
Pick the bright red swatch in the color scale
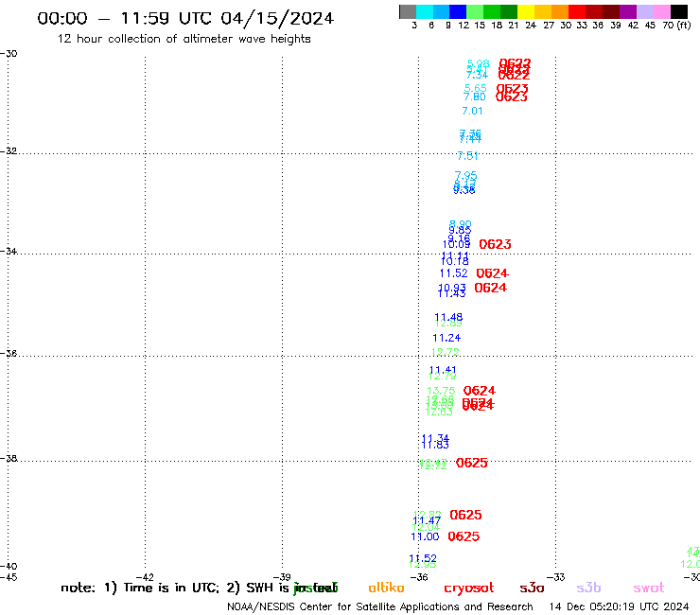tap(577, 11)
